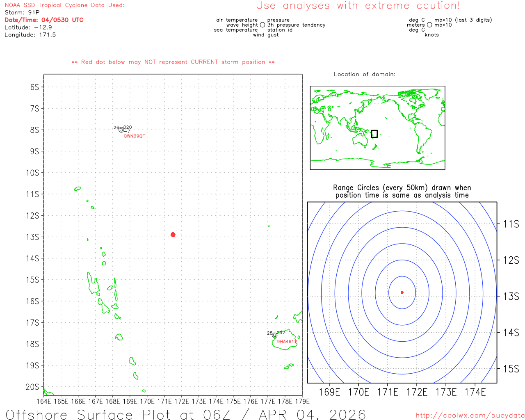Click the 'Storm: 91P' label
Screen dimensions: 525x420
[x=22, y=13]
